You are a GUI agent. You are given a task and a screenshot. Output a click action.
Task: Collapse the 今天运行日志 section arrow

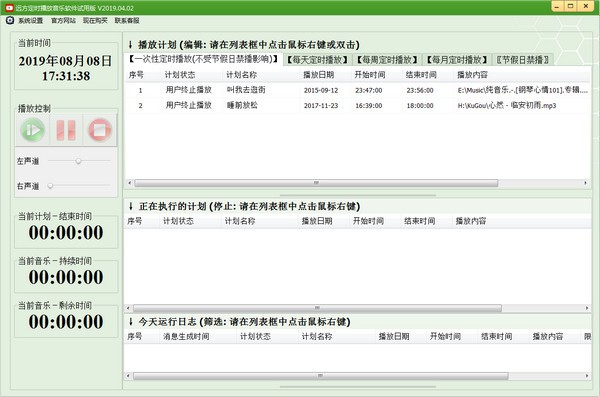click(x=130, y=322)
